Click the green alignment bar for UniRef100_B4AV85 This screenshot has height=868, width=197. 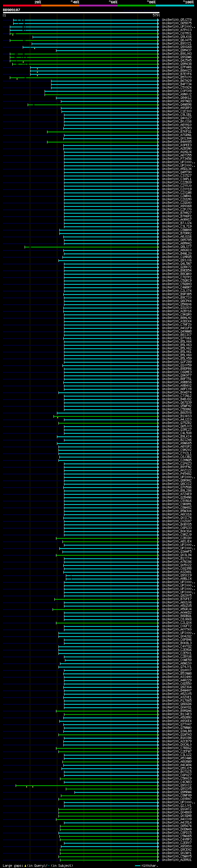click(x=103, y=142)
